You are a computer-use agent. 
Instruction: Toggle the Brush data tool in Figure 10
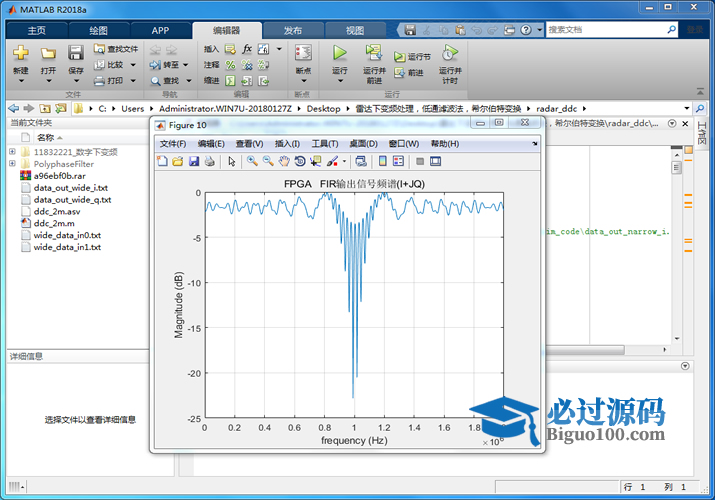click(x=332, y=161)
